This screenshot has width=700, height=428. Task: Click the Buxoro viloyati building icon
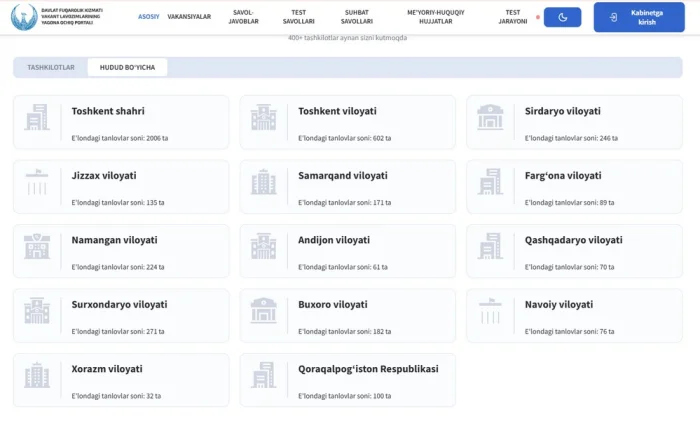[x=264, y=312]
